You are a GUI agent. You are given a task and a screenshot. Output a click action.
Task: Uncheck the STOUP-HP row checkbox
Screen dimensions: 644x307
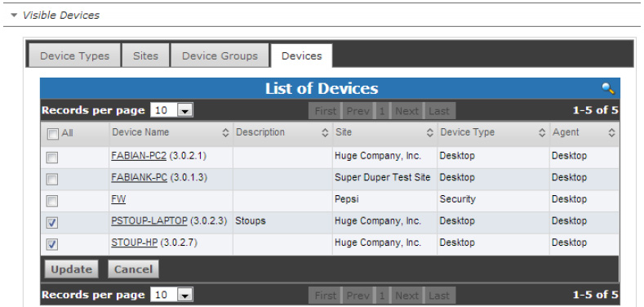(52, 244)
